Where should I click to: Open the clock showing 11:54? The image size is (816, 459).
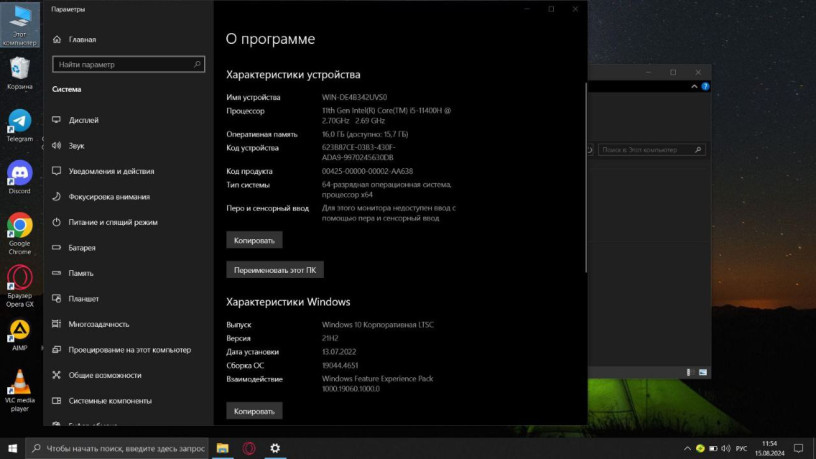click(x=770, y=449)
